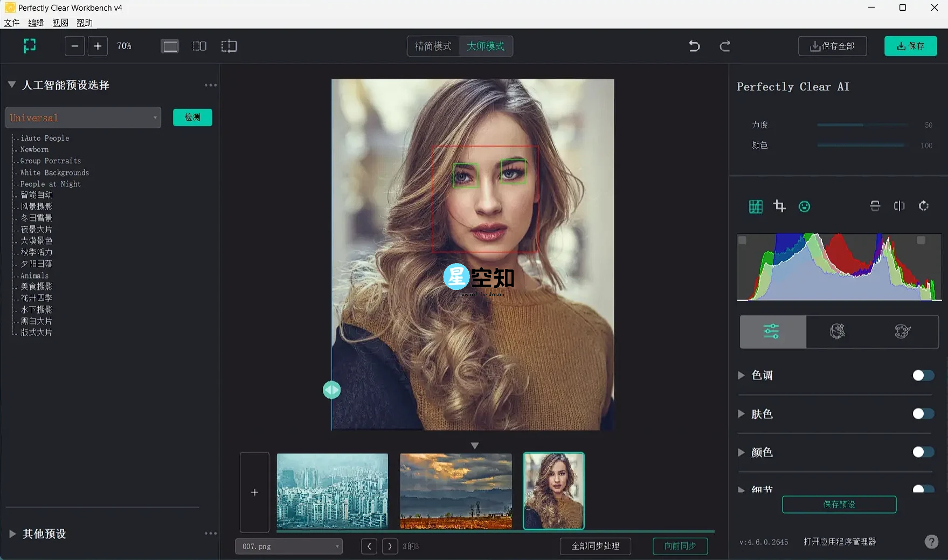The height and width of the screenshot is (560, 948).
Task: Select the crop tool icon
Action: [779, 206]
